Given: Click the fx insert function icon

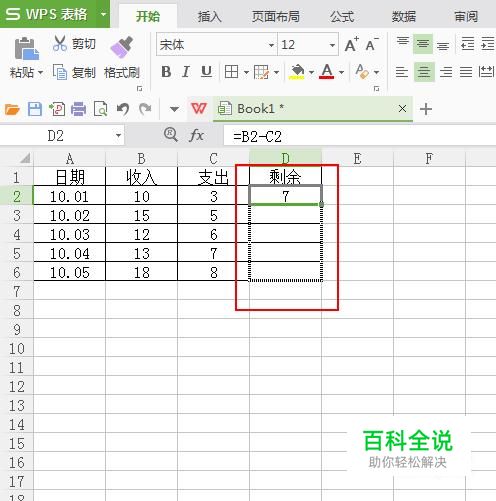Looking at the screenshot, I should [196, 135].
